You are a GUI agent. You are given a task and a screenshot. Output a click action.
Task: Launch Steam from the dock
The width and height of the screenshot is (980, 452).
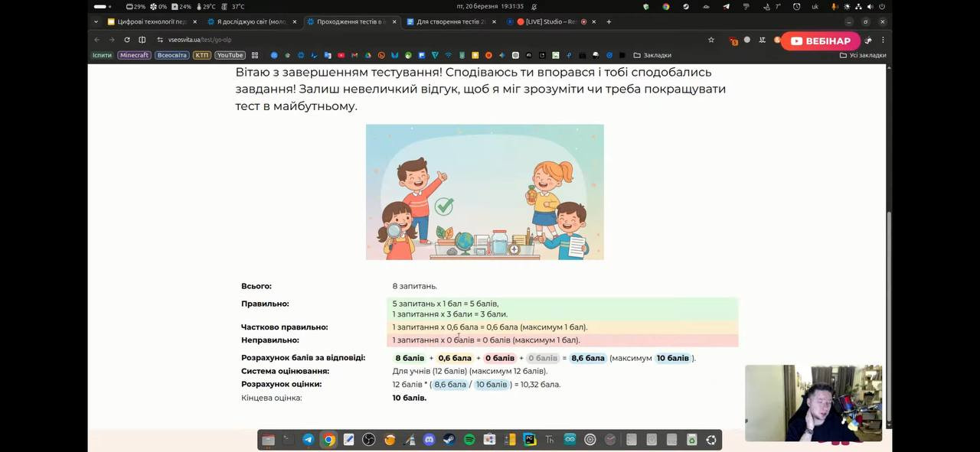click(449, 440)
